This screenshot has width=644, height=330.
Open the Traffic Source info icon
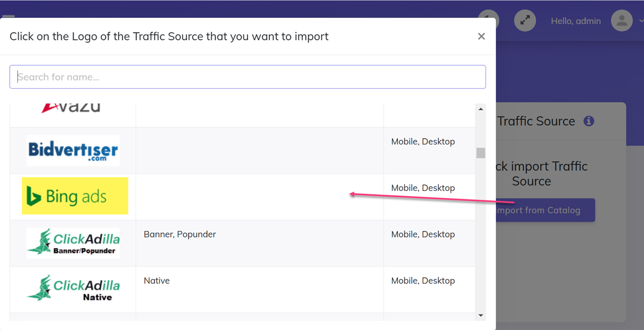point(589,121)
